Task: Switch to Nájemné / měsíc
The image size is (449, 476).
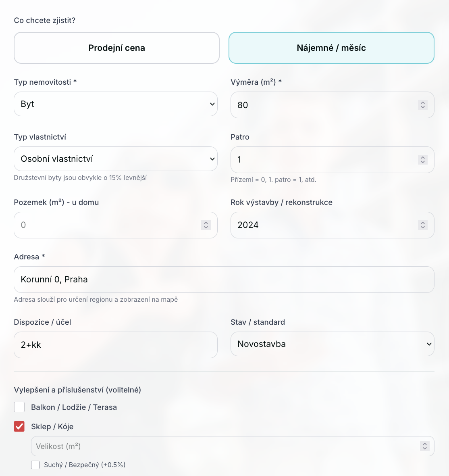Action: point(331,48)
